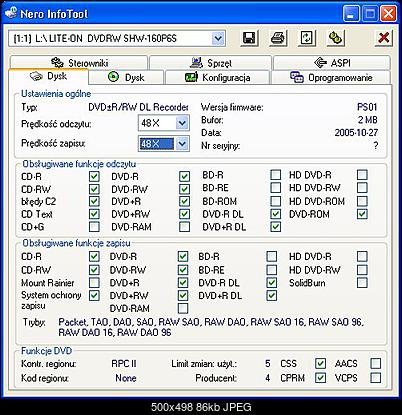Open the Dysk tab with green disc icon
This screenshot has height=415, width=402.
pos(127,78)
